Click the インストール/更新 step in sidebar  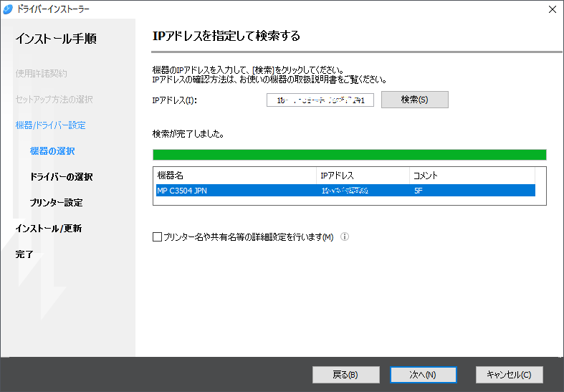click(x=48, y=229)
